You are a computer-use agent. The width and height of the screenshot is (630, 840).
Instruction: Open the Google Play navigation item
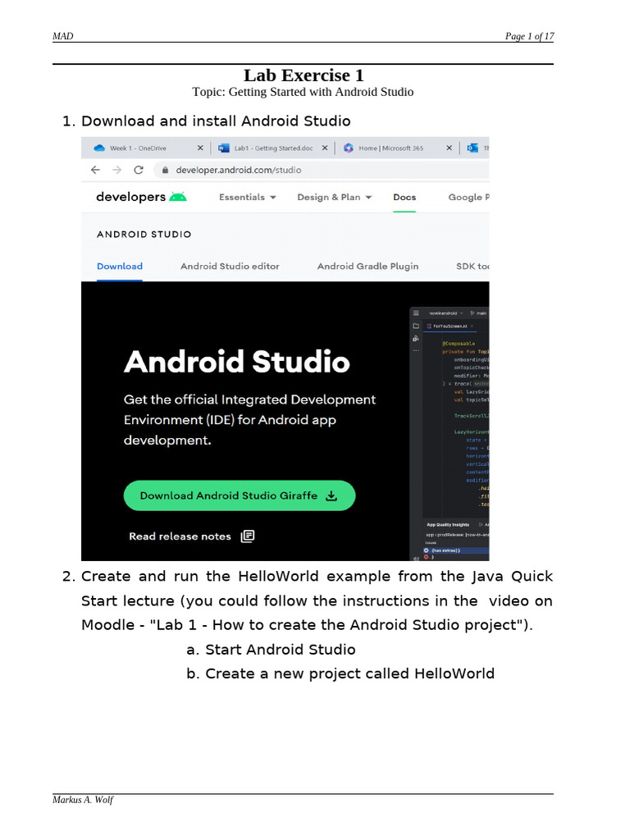[x=468, y=197]
